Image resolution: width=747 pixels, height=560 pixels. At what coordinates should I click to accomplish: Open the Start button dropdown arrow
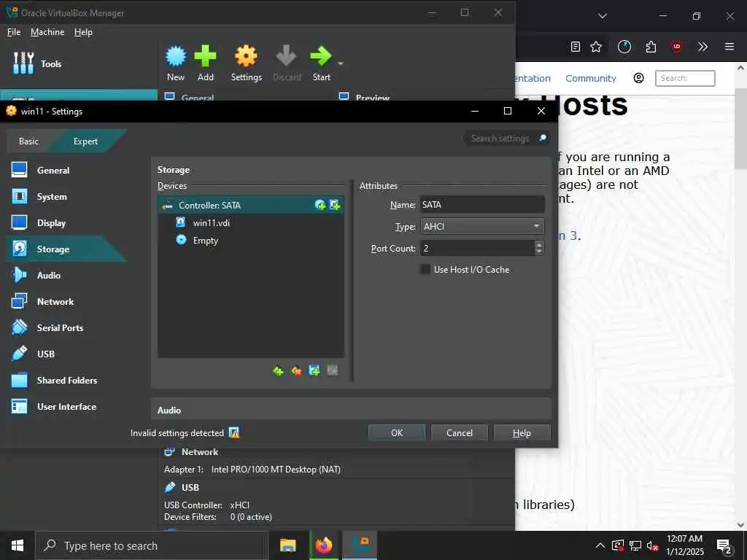341,63
